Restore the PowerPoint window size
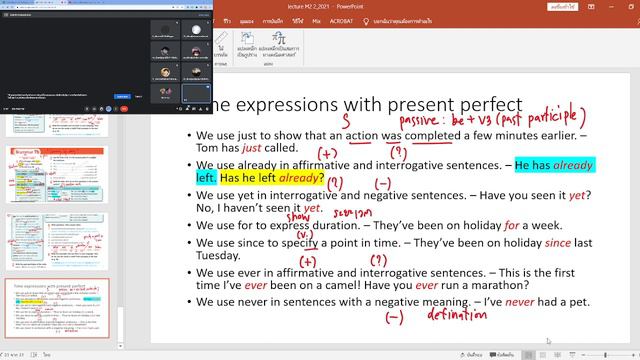This screenshot has height=360, width=640. click(631, 7)
